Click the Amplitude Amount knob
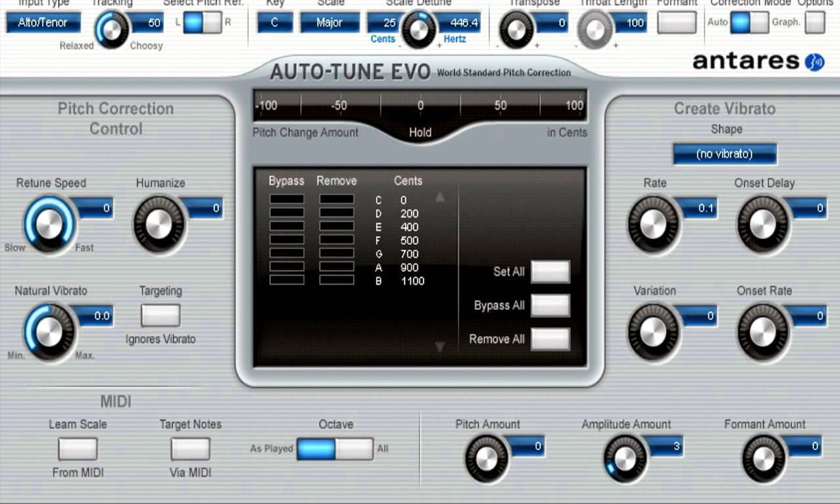 (x=625, y=458)
